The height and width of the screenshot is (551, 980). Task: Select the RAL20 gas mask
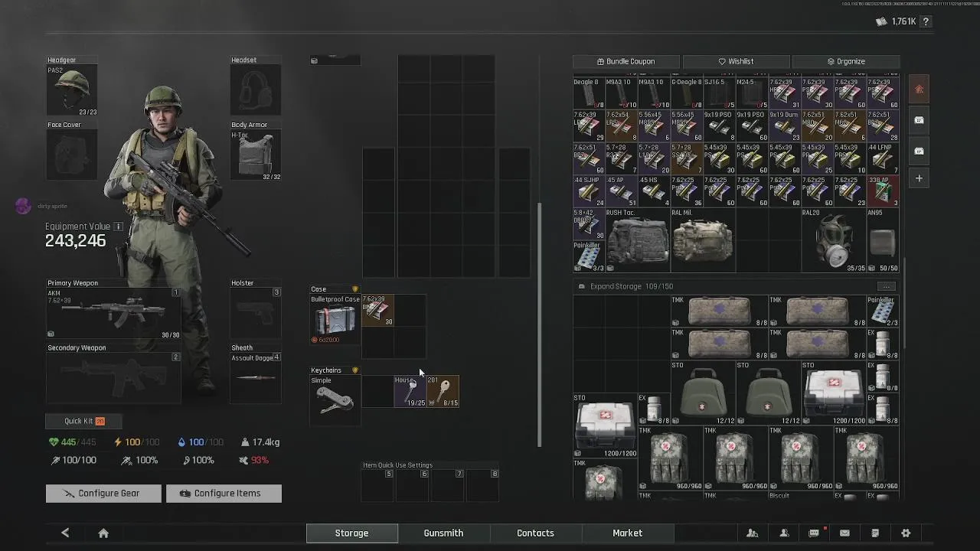[834, 240]
